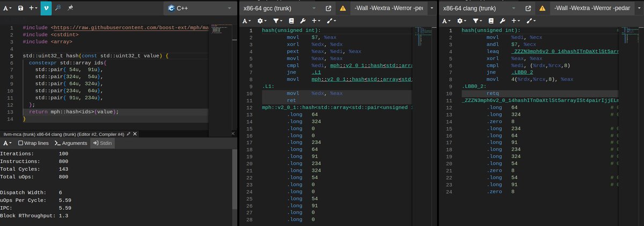Click the Quick-bench runner icon
The width and height of the screenshot is (644, 226).
71,9
